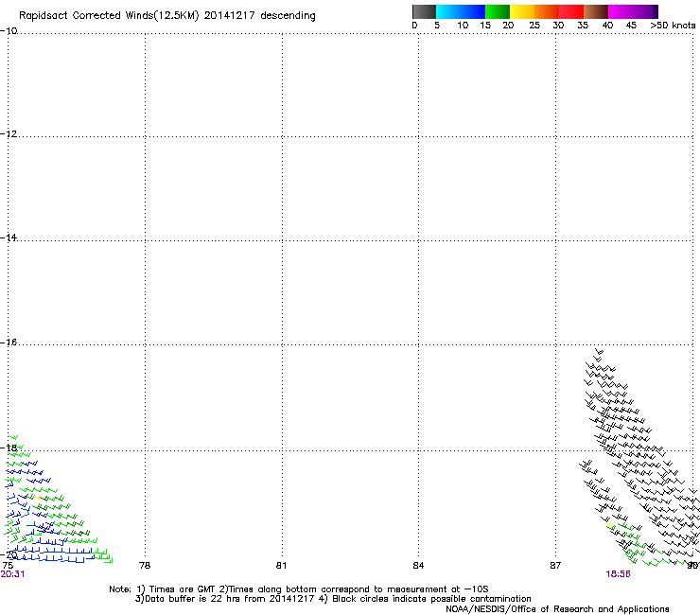Image resolution: width=700 pixels, height=615 pixels.
Task: Click the yellow 20-25 knots color band
Action: 522,11
